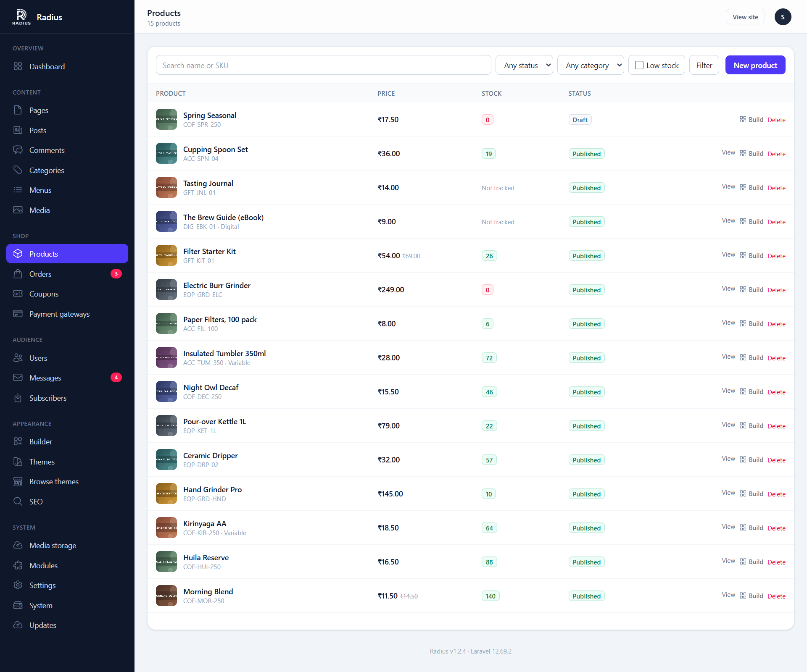807x672 pixels.
Task: Delete the Spring Seasonal product
Action: [776, 120]
